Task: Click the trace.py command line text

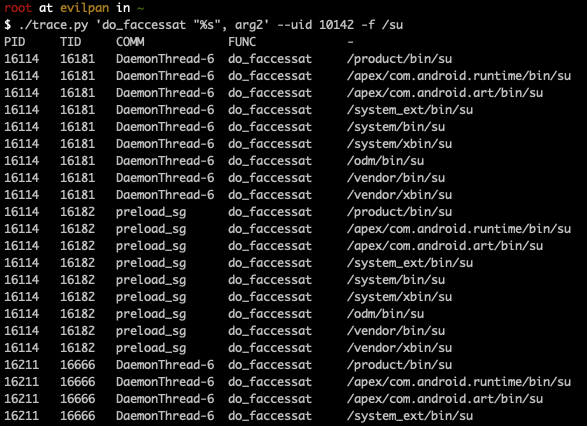Action: click(208, 25)
